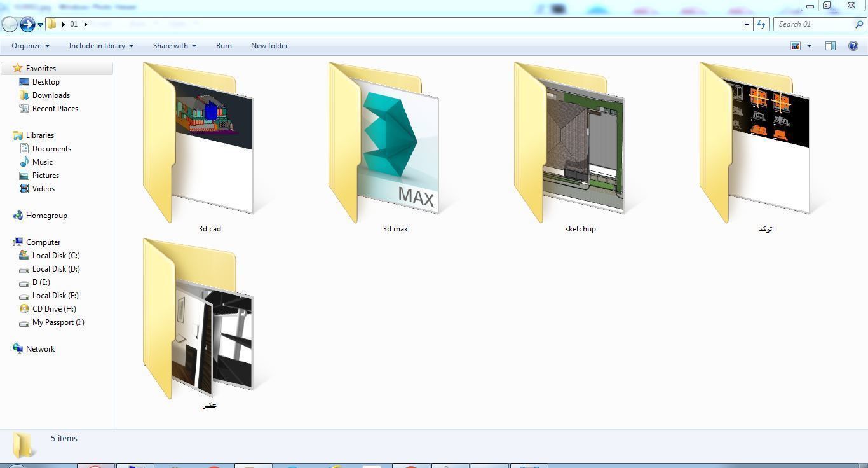Click the Local Disk (C:) drive icon

tap(24, 256)
